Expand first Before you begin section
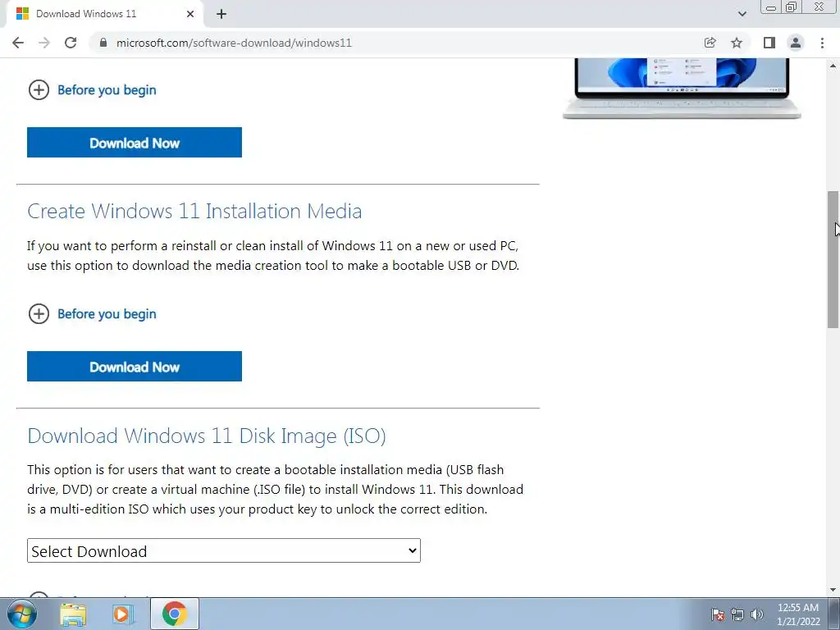This screenshot has width=840, height=630. [92, 90]
